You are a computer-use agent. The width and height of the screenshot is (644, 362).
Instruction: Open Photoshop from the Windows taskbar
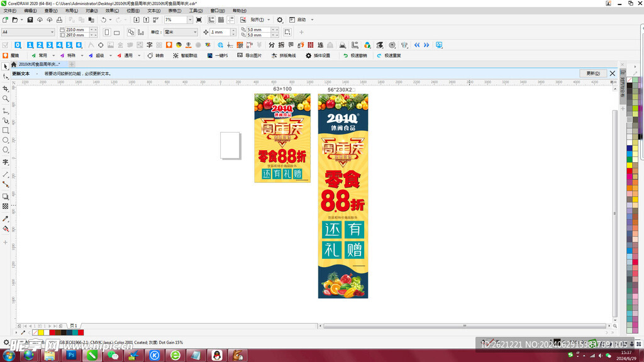click(71, 355)
